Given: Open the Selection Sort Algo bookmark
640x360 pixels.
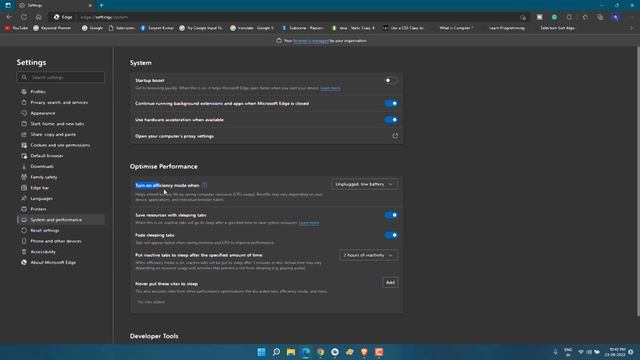Looking at the screenshot, I should point(557,28).
